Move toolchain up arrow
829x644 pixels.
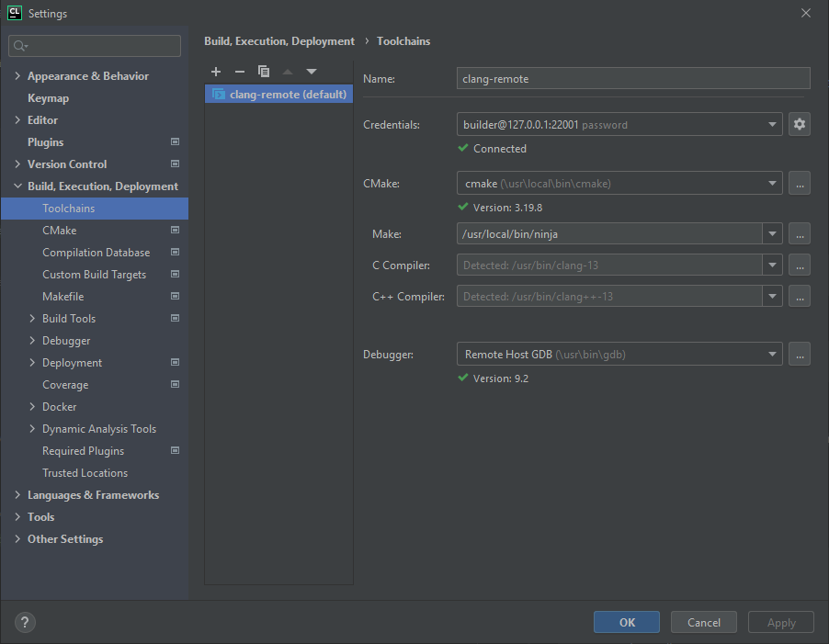click(287, 72)
